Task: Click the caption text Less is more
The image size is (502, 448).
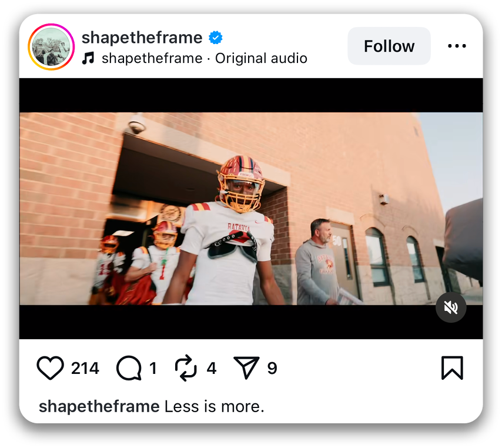Action: tap(214, 406)
